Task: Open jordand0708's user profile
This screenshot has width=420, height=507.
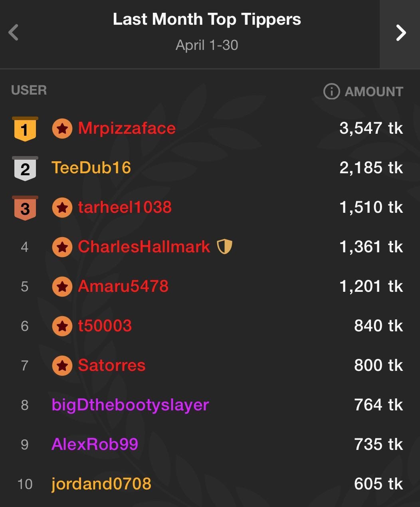Action: click(x=101, y=484)
